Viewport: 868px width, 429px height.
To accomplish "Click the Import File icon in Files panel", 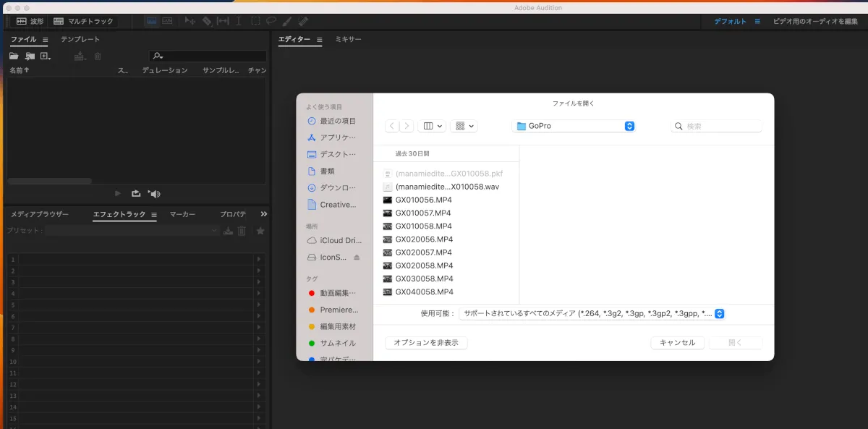I will click(x=30, y=56).
